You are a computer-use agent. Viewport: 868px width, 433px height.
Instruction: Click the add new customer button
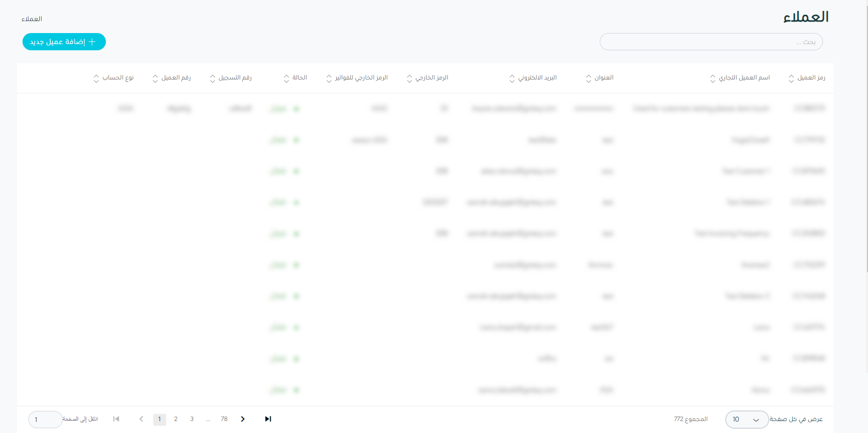point(64,42)
